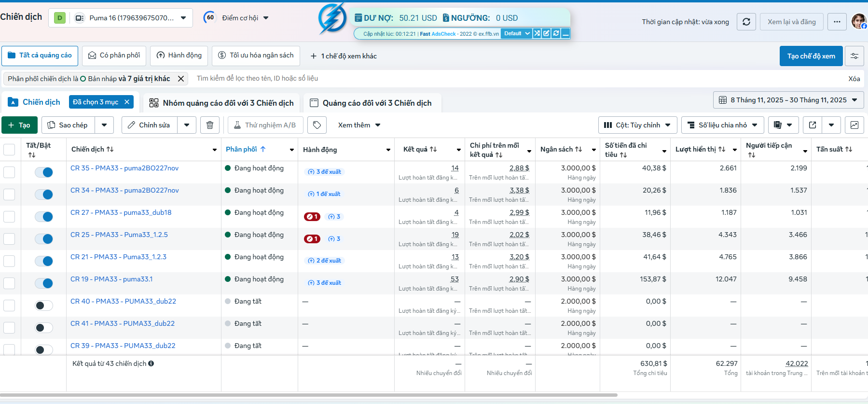Click the export share icon
The width and height of the screenshot is (868, 404).
[813, 125]
